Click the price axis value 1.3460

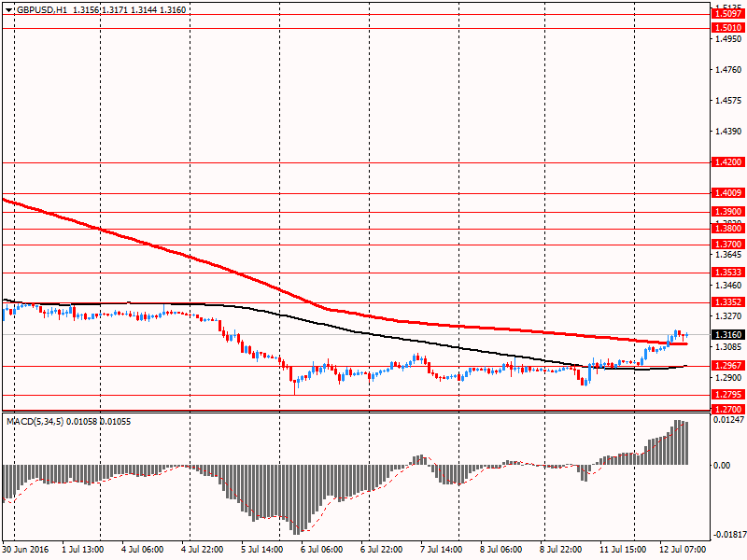coord(729,286)
